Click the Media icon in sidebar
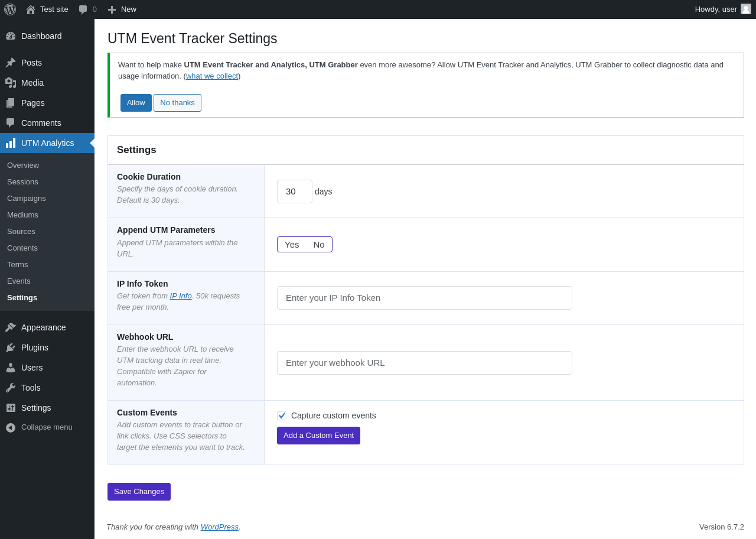The height and width of the screenshot is (539, 756). [x=11, y=83]
